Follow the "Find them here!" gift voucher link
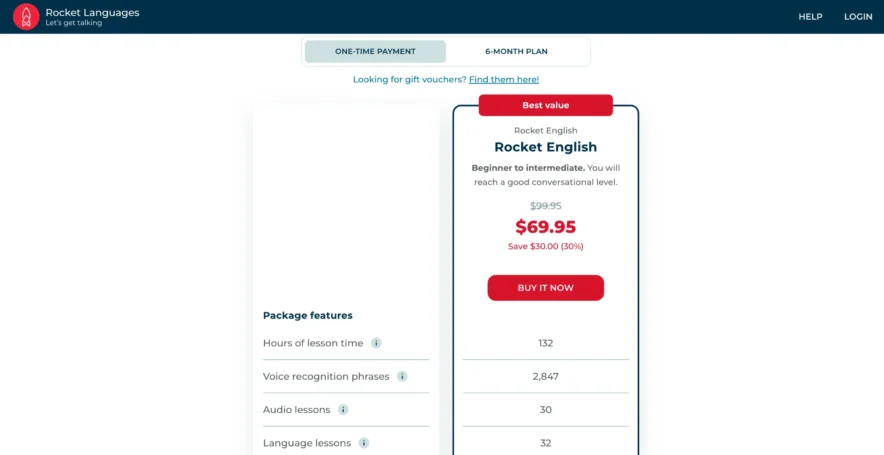Viewport: 884px width, 455px height. pos(503,79)
